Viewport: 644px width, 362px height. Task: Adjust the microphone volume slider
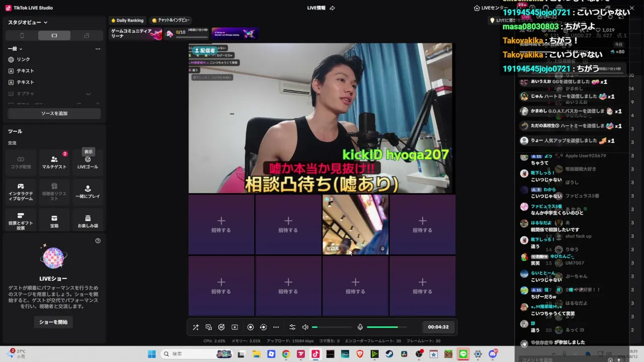[387, 327]
